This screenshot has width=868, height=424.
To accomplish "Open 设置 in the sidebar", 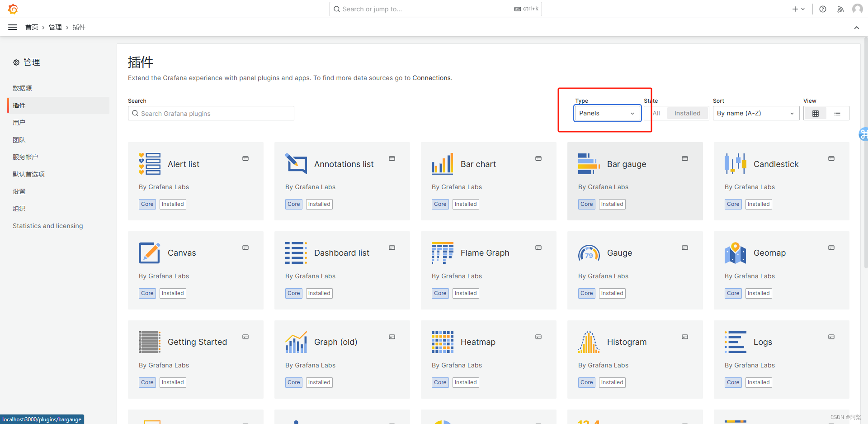I will point(19,191).
